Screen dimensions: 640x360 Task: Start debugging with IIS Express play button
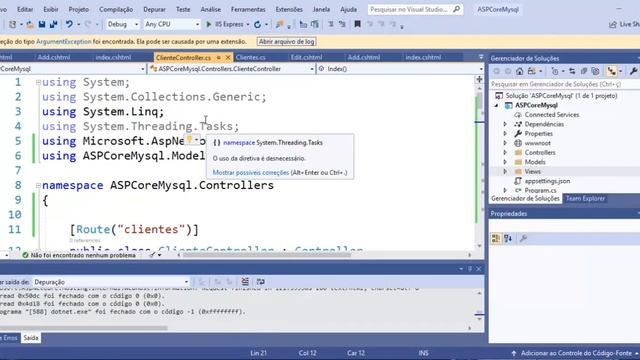(209, 24)
